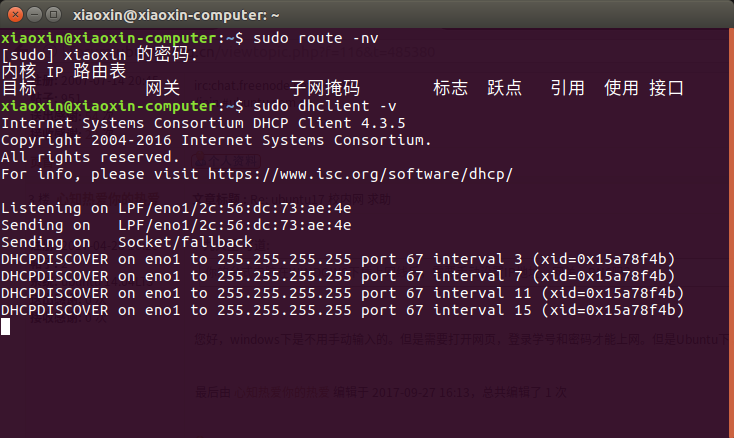The image size is (734, 438).
Task: Click the 'Listening on LPF/eno1' line
Action: (176, 208)
